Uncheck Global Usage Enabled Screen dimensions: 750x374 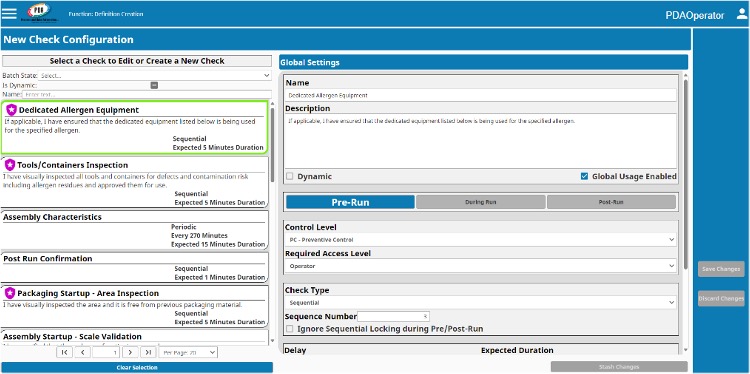tap(584, 176)
